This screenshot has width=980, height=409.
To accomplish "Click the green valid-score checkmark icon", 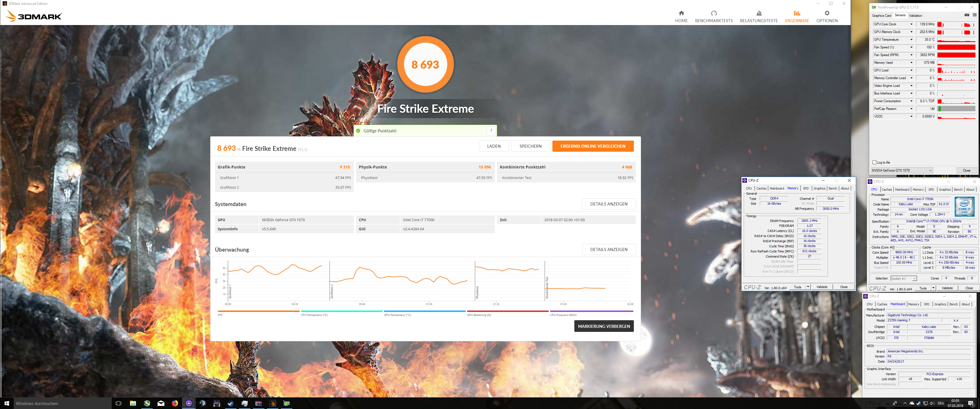I will pos(358,131).
